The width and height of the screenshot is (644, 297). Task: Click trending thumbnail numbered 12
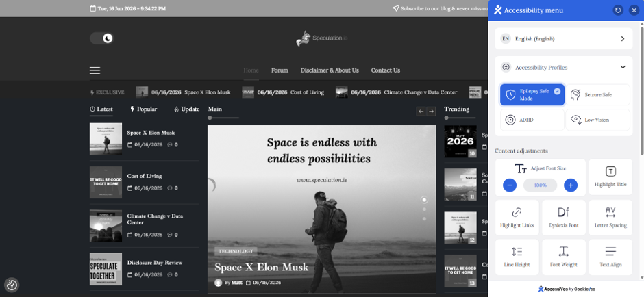pyautogui.click(x=460, y=228)
